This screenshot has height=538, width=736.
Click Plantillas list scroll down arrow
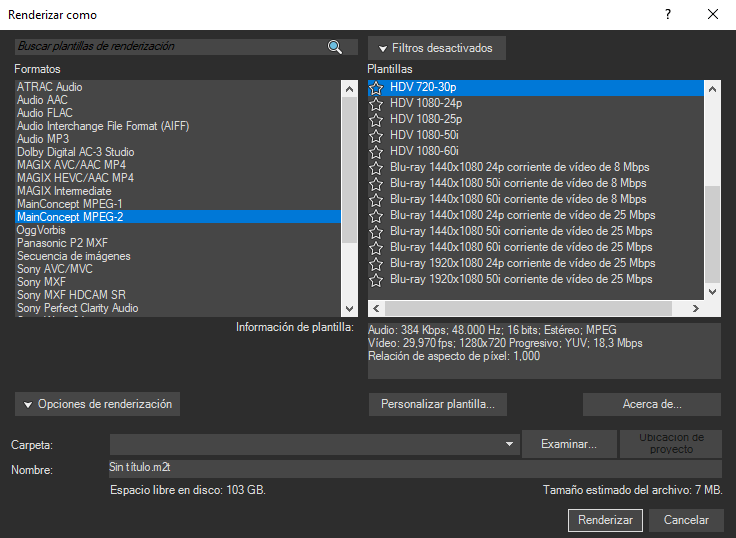[x=712, y=292]
